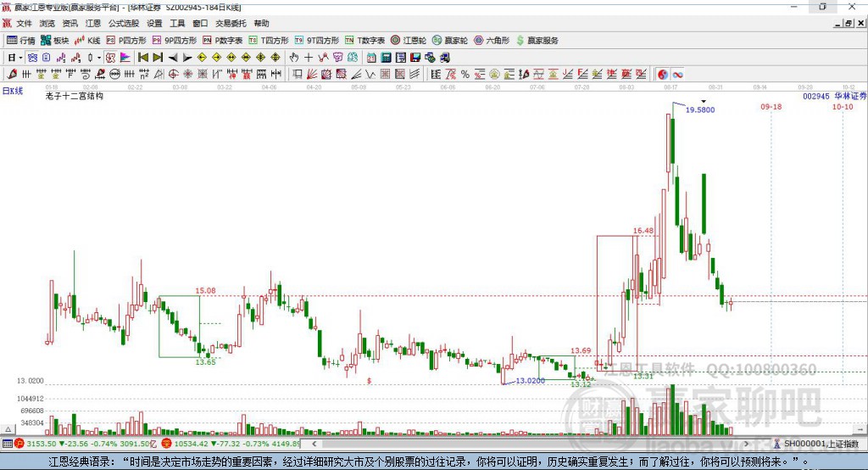This screenshot has height=470, width=868.
Task: Click the 002945 华林证券 stock title
Action: [x=834, y=96]
